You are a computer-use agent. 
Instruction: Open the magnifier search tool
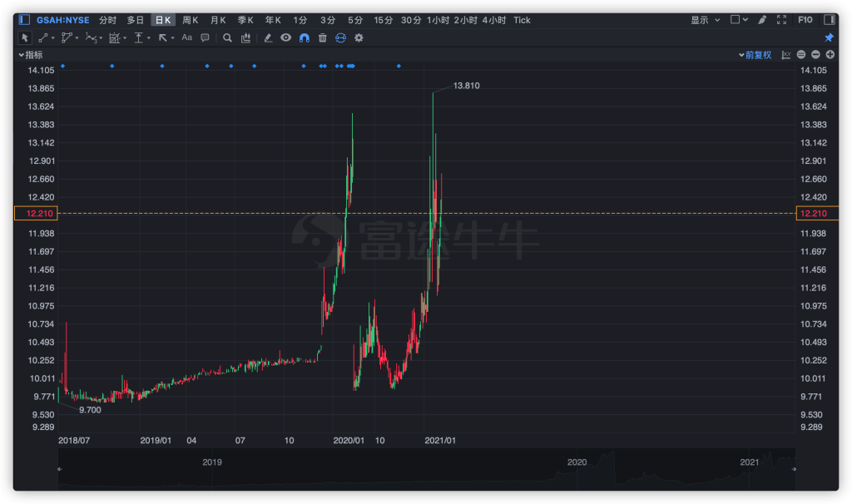pyautogui.click(x=227, y=37)
